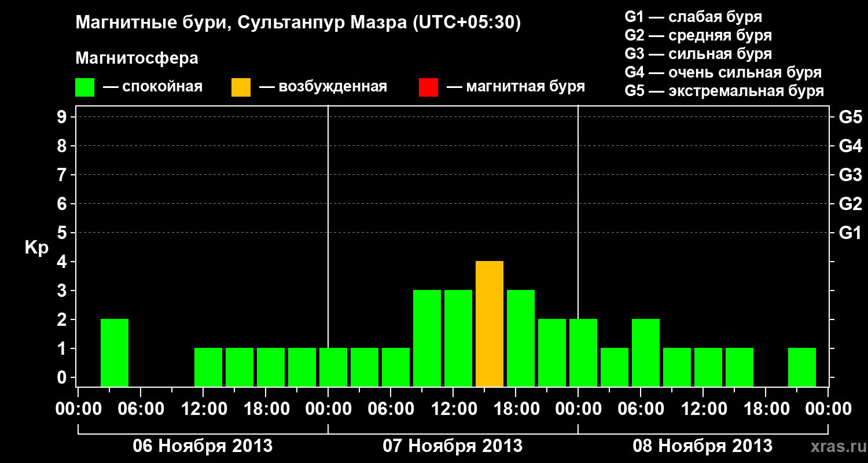
Task: Click the 'G4' label on the right axis
Action: 850,146
